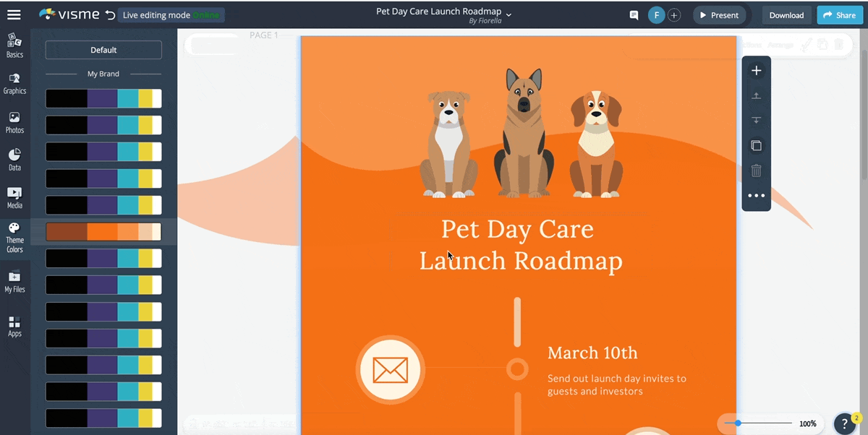Screen dimensions: 868x435
Task: Open the help question mark button
Action: pyautogui.click(x=843, y=423)
